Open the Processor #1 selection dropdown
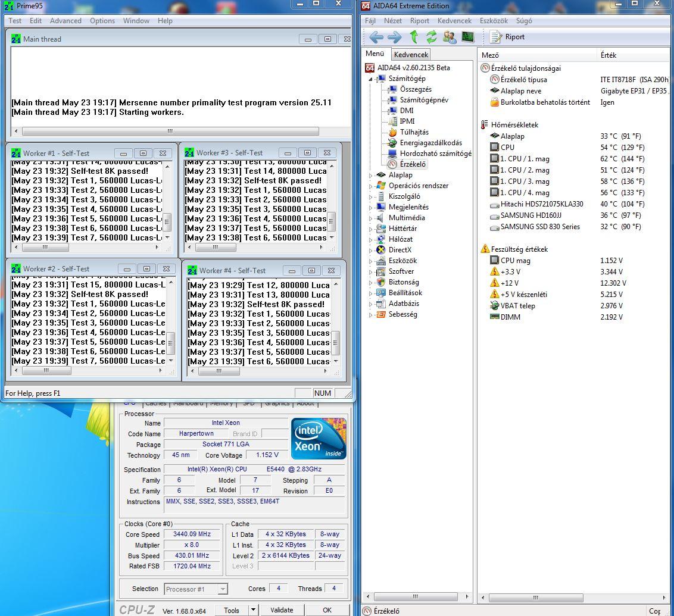Image resolution: width=674 pixels, height=616 pixels. [195, 589]
